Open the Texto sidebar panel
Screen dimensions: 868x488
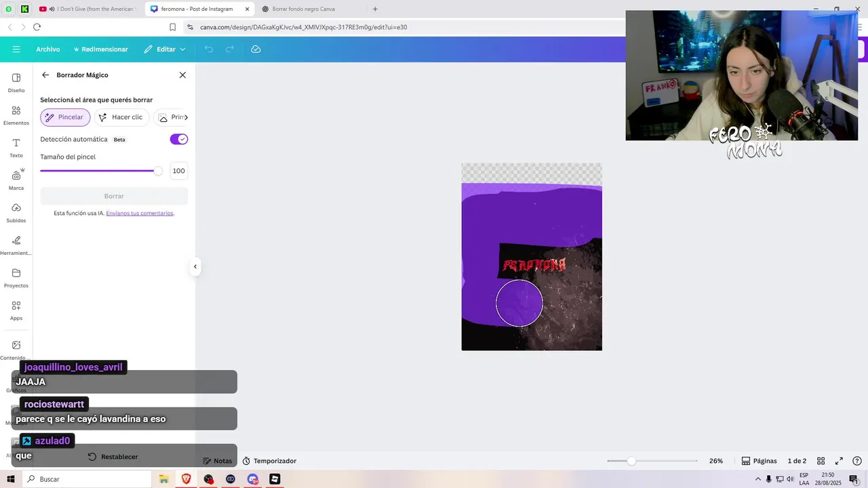[x=16, y=148]
